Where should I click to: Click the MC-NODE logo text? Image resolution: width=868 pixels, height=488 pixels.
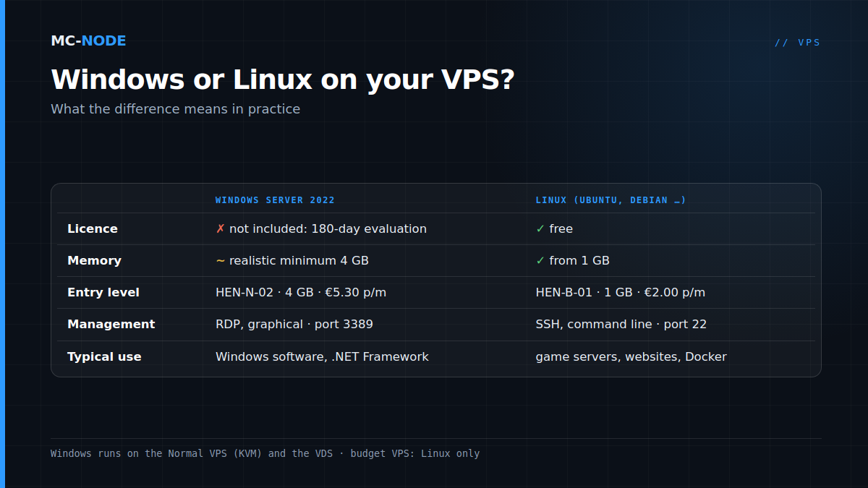[x=88, y=40]
